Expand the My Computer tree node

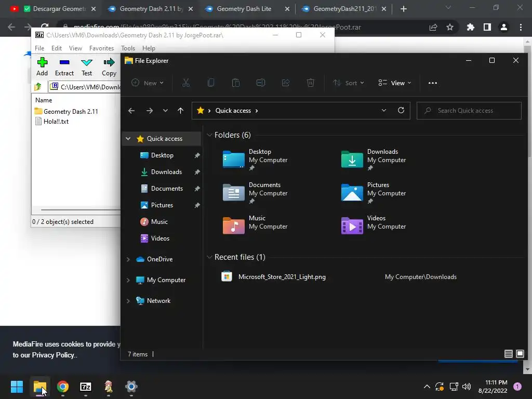128,280
